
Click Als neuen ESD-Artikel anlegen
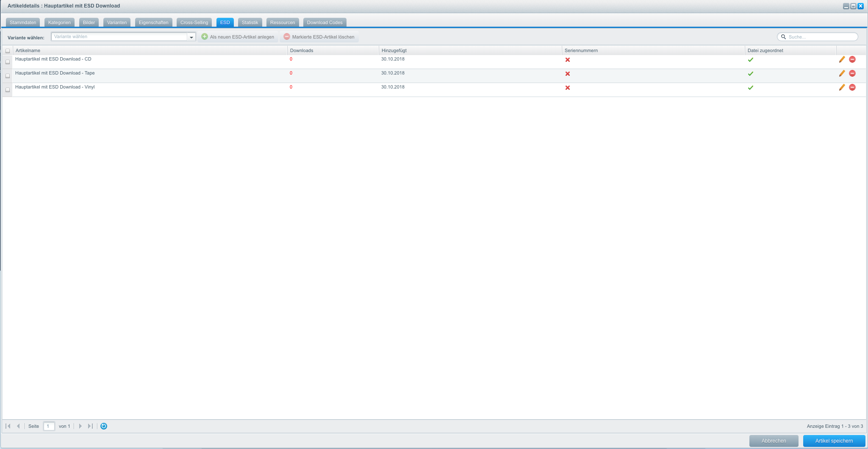(238, 37)
